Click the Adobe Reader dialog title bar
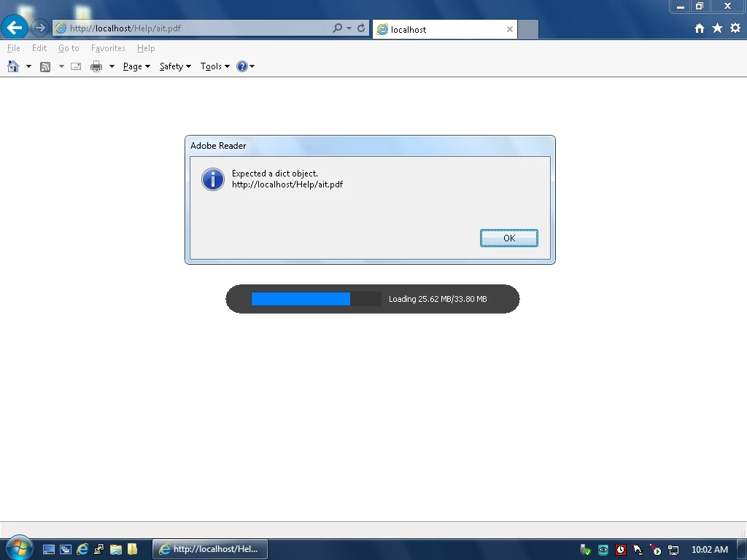This screenshot has width=747, height=560. click(x=370, y=146)
